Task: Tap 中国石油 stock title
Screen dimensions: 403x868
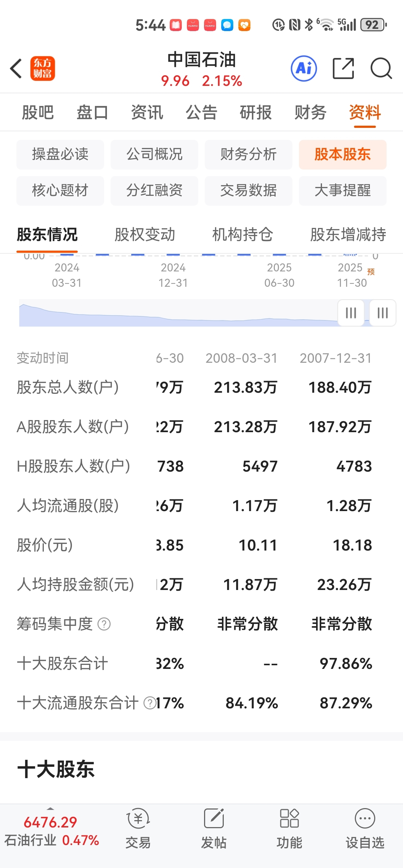Action: click(201, 60)
